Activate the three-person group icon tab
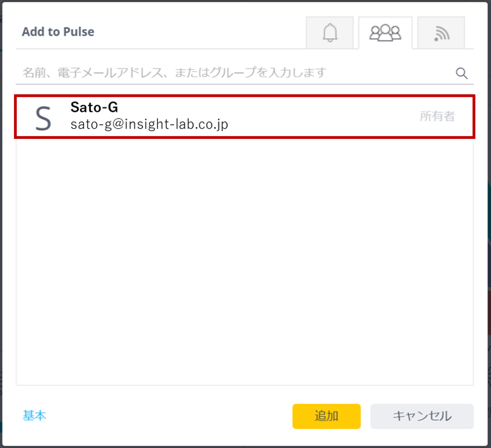The width and height of the screenshot is (491, 448). 385,33
